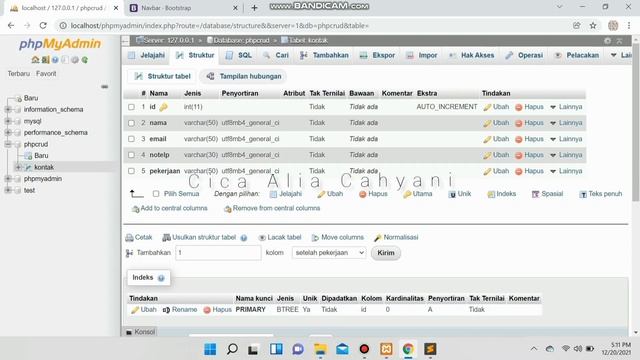The image size is (640, 360).
Task: Click the green reload navigation icon
Action: click(85, 60)
